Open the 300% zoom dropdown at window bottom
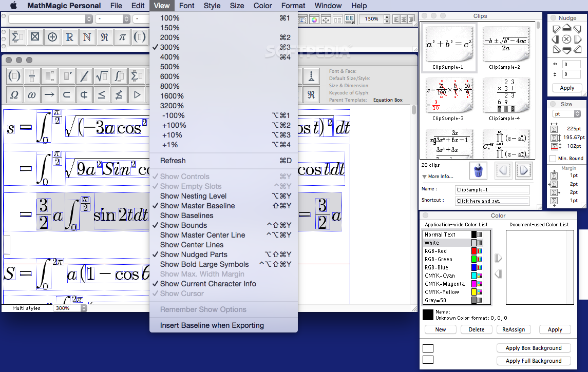 70,308
